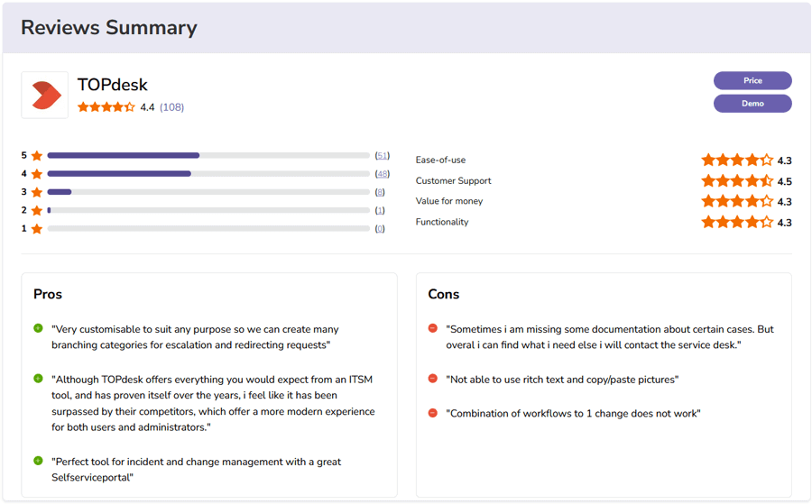Open the 5-star (51) reviews link
812x504 pixels.
[x=383, y=155]
